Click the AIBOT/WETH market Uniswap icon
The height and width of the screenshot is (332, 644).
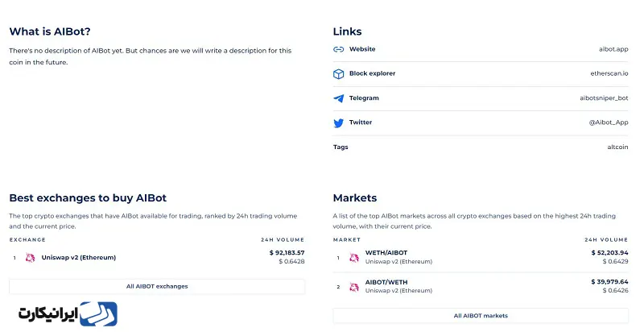click(354, 287)
